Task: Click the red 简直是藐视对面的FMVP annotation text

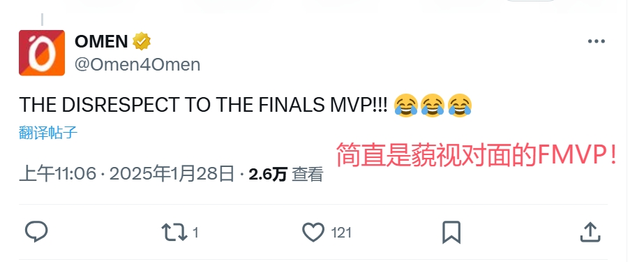Action: (x=477, y=155)
